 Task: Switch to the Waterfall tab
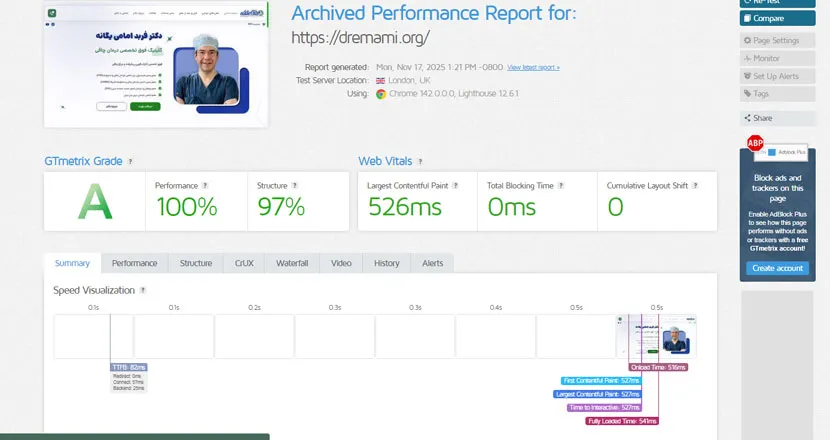coord(292,263)
